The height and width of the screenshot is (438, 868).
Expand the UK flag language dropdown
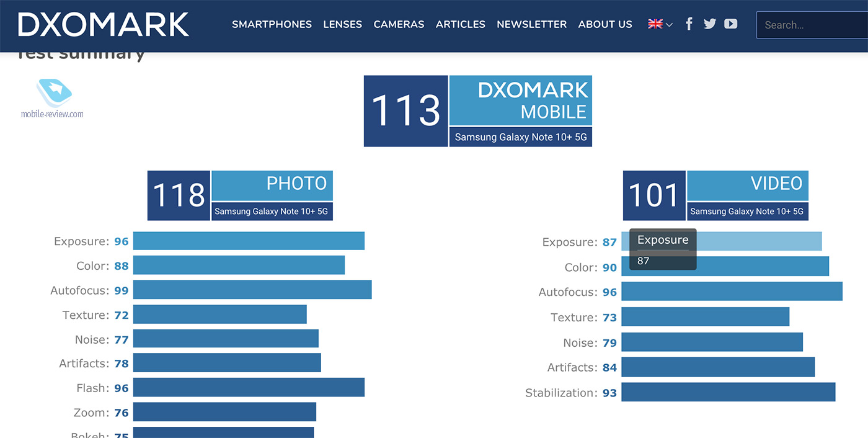660,24
